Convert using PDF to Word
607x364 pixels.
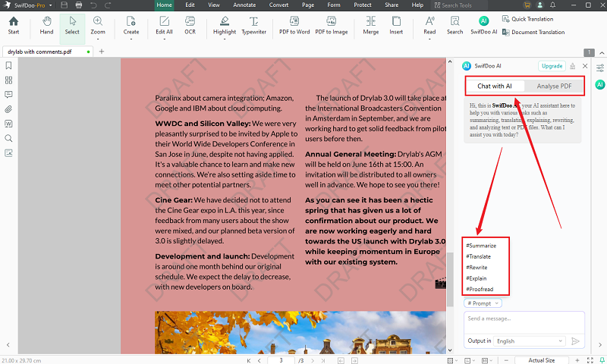(x=294, y=26)
